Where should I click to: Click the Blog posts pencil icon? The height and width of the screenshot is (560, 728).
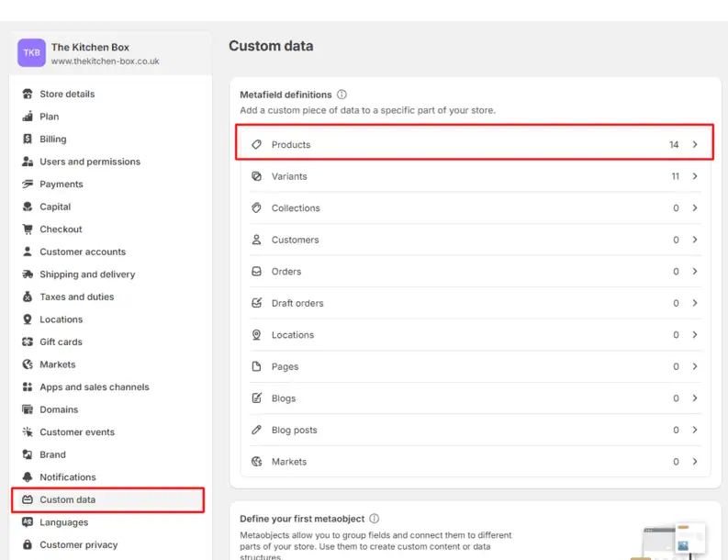pyautogui.click(x=256, y=430)
